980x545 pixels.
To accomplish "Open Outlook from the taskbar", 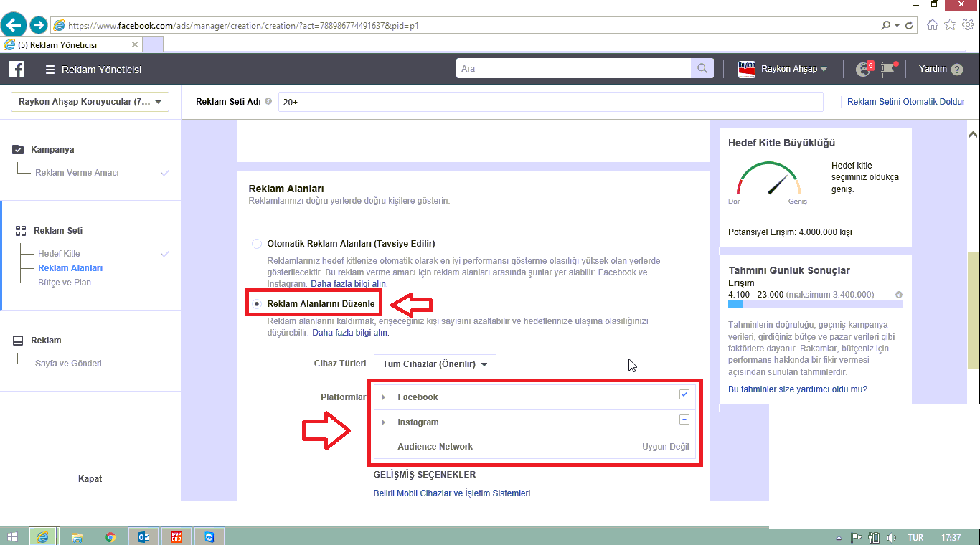I will [x=143, y=536].
